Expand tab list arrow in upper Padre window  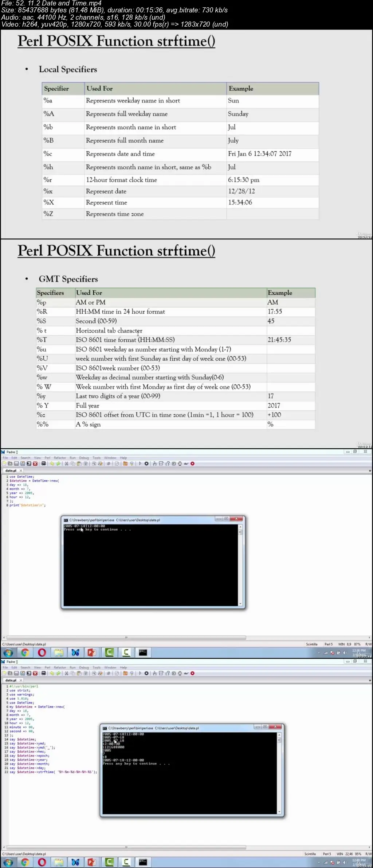pyautogui.click(x=370, y=471)
